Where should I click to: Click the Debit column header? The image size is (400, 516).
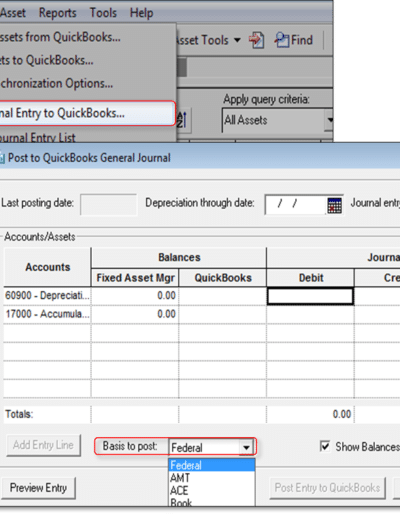click(x=311, y=278)
